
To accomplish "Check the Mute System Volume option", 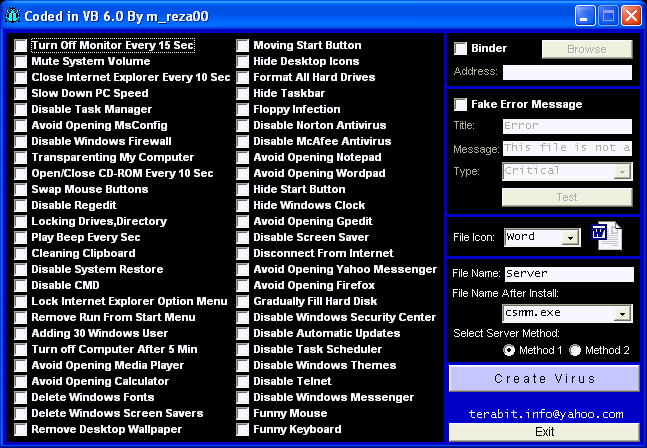I will (21, 61).
